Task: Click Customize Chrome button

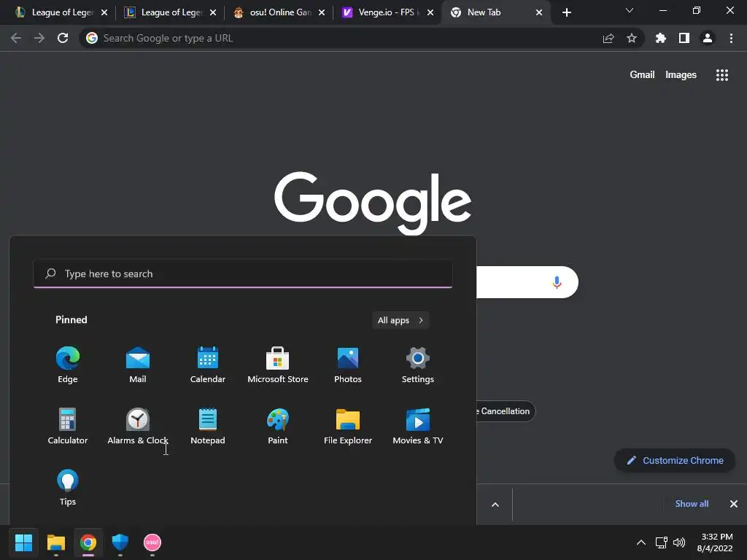Action: (675, 461)
